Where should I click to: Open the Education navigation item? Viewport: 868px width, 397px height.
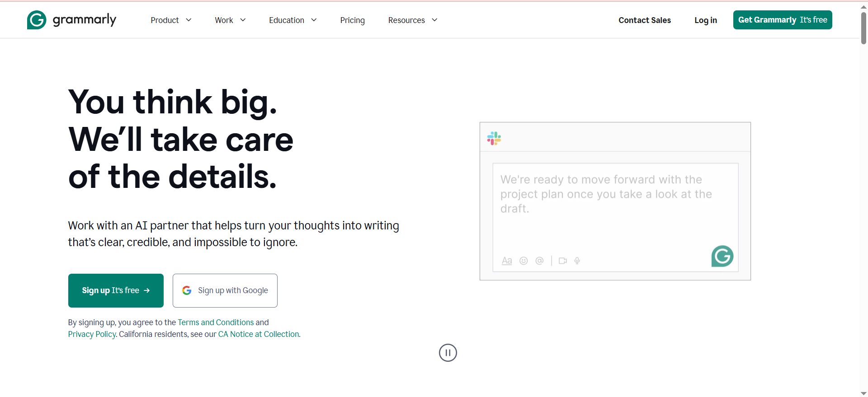click(287, 20)
